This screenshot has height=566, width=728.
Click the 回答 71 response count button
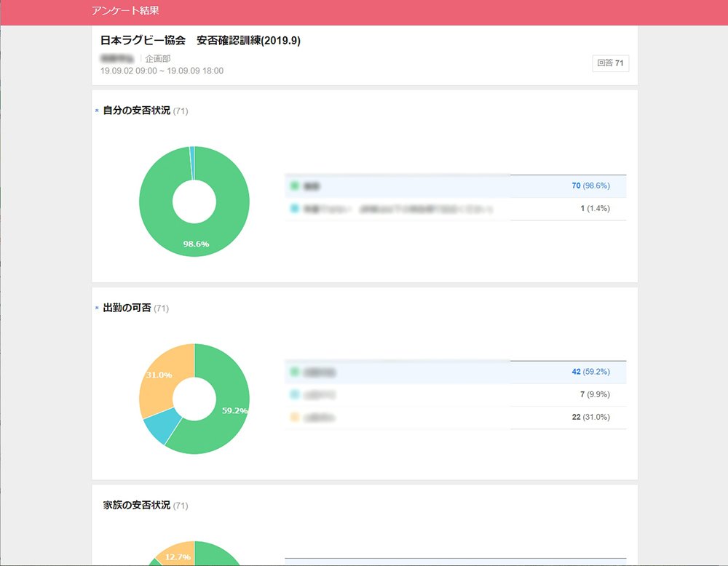tap(611, 63)
